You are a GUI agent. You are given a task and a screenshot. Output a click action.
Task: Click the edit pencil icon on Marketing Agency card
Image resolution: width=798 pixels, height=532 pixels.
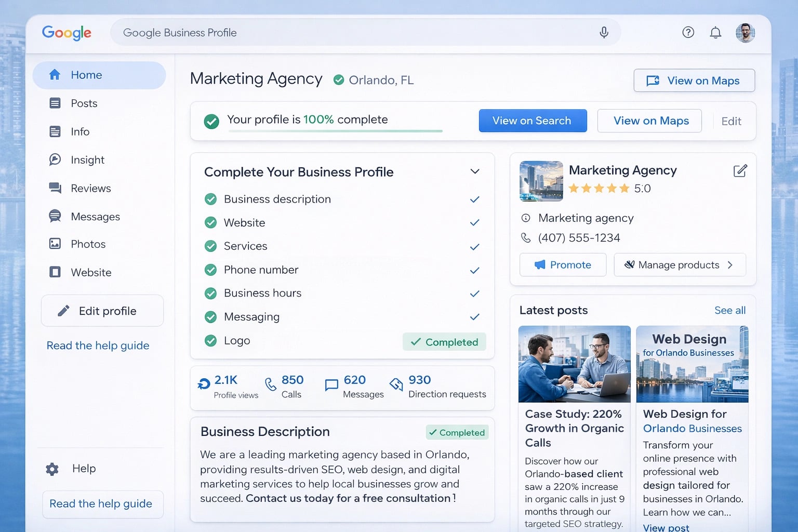[x=740, y=170]
